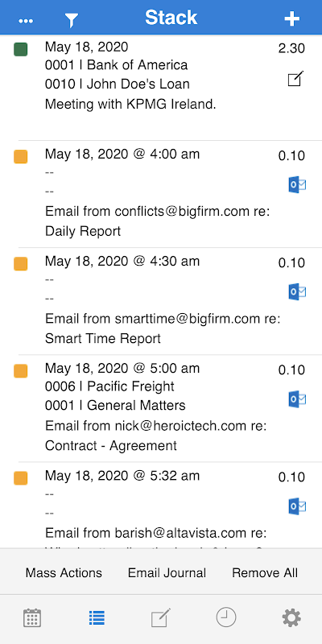Open the three-dots more options menu
Screen dimensions: 322x644
(x=26, y=21)
